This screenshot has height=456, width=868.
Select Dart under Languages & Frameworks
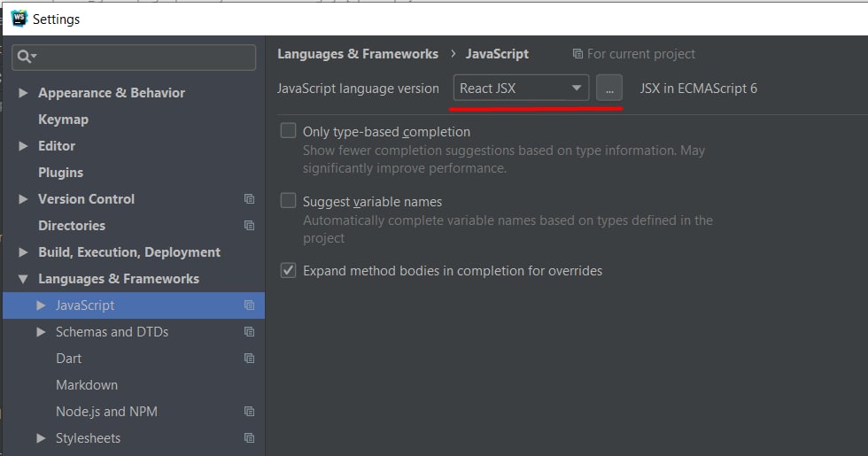click(x=69, y=358)
